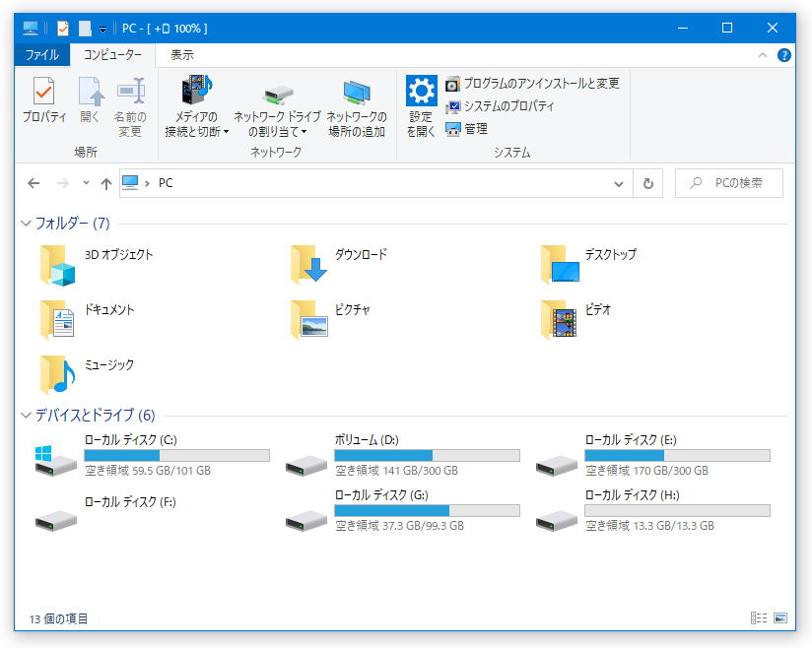Click 空き領域 13.3 GB/13.3 GB text

pos(650,526)
